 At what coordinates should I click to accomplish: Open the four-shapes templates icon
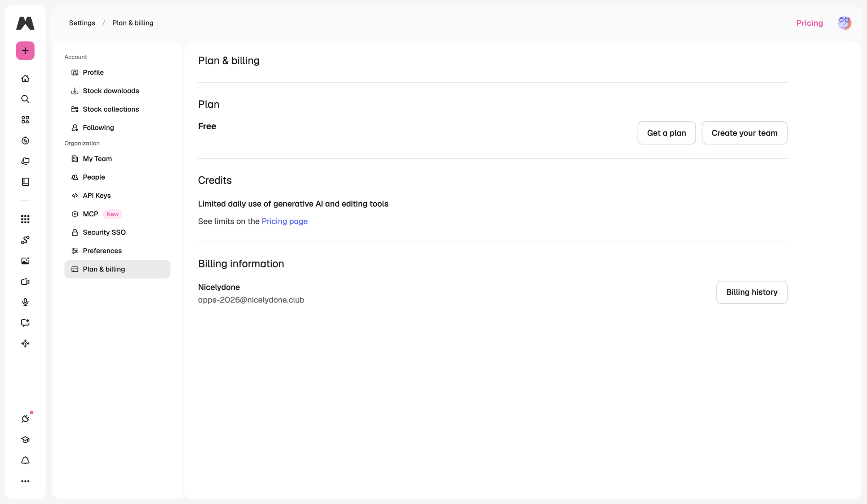pyautogui.click(x=25, y=120)
